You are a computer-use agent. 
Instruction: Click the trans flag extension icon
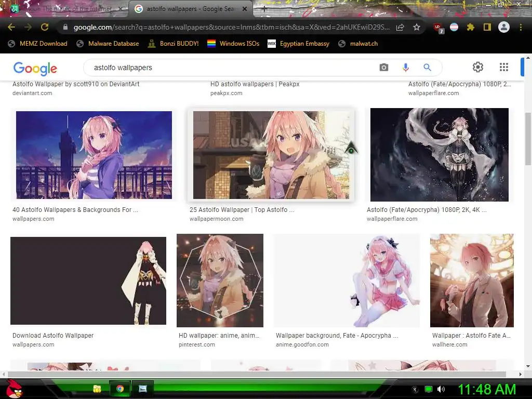coord(454,27)
